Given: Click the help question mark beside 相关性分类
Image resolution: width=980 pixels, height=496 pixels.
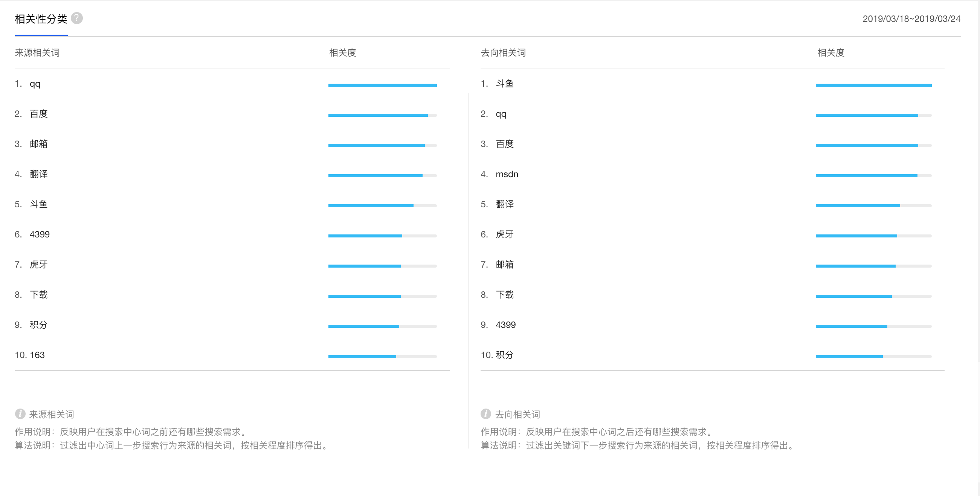Looking at the screenshot, I should [77, 18].
